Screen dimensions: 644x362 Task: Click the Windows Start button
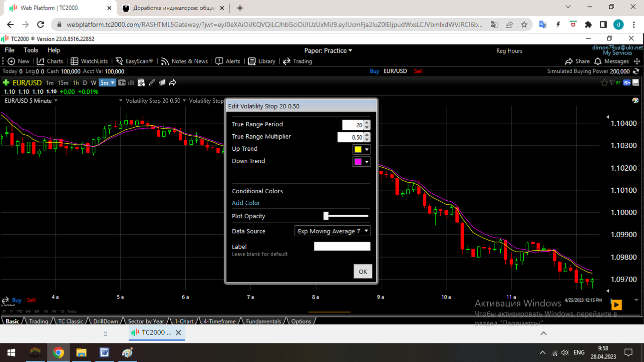point(11,353)
